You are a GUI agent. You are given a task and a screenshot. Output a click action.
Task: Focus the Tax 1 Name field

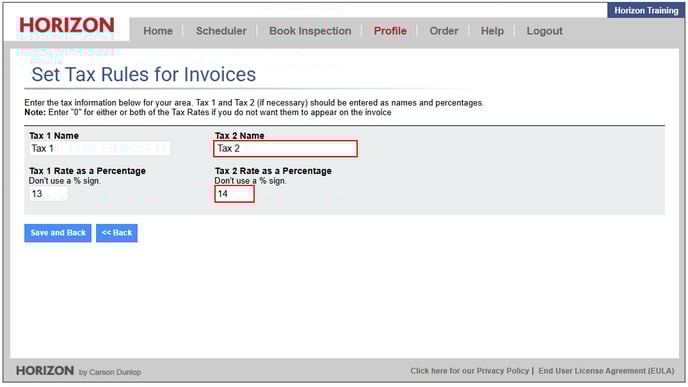point(100,148)
